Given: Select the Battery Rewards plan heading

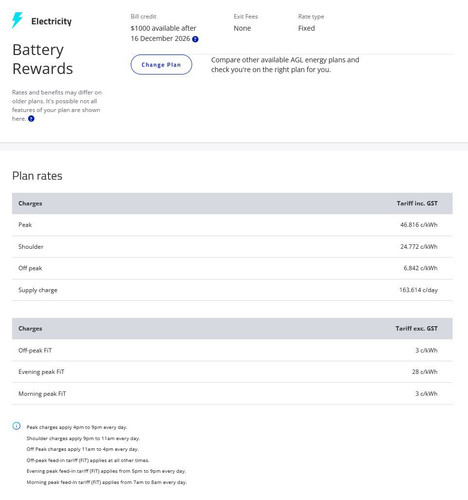Looking at the screenshot, I should coord(43,59).
